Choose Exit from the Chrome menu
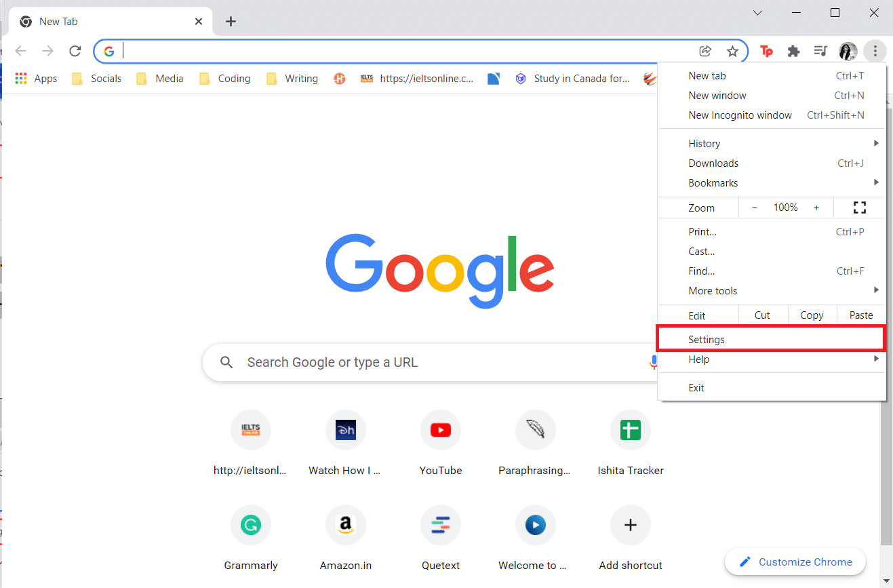893x588 pixels. pos(772,388)
